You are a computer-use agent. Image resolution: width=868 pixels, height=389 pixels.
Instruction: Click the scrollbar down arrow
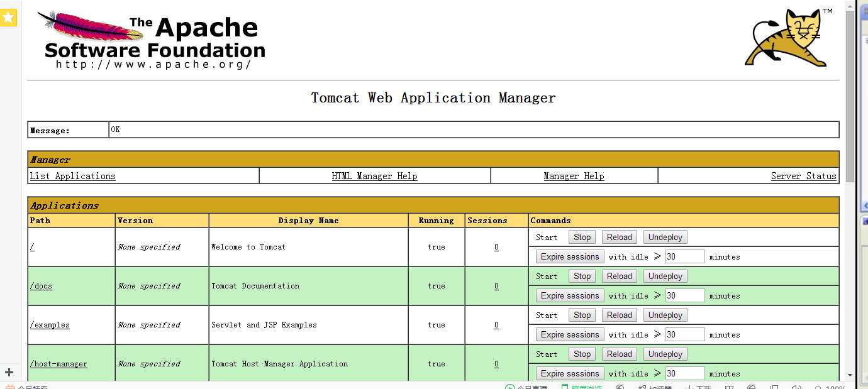(x=850, y=374)
